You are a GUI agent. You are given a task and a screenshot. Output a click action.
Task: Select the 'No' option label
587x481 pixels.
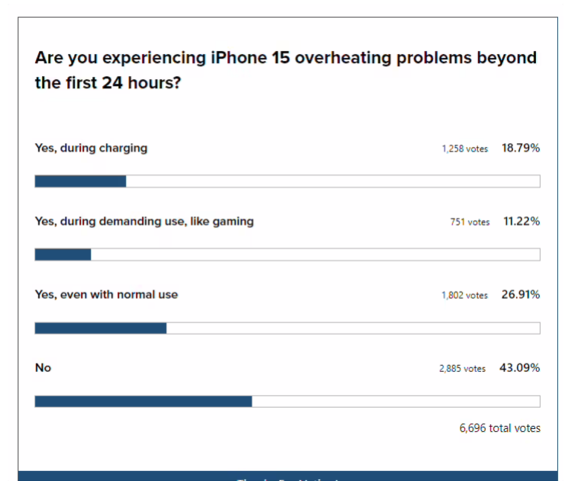pyautogui.click(x=43, y=368)
